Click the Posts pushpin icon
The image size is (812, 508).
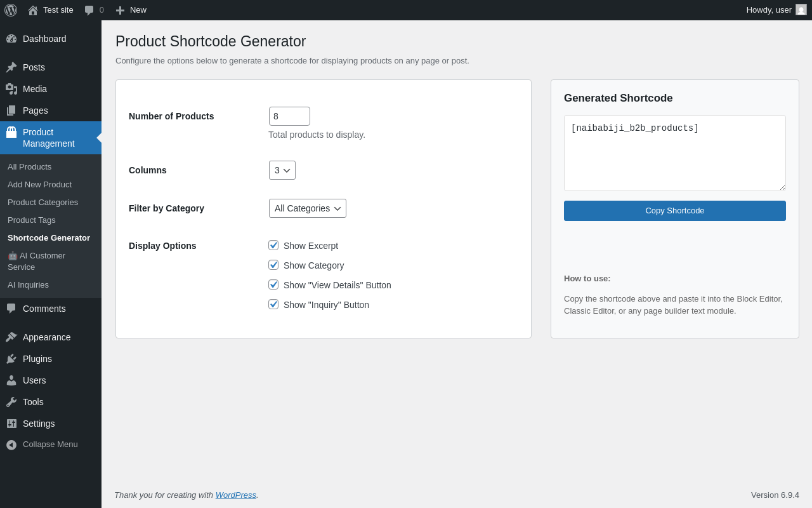tap(11, 67)
